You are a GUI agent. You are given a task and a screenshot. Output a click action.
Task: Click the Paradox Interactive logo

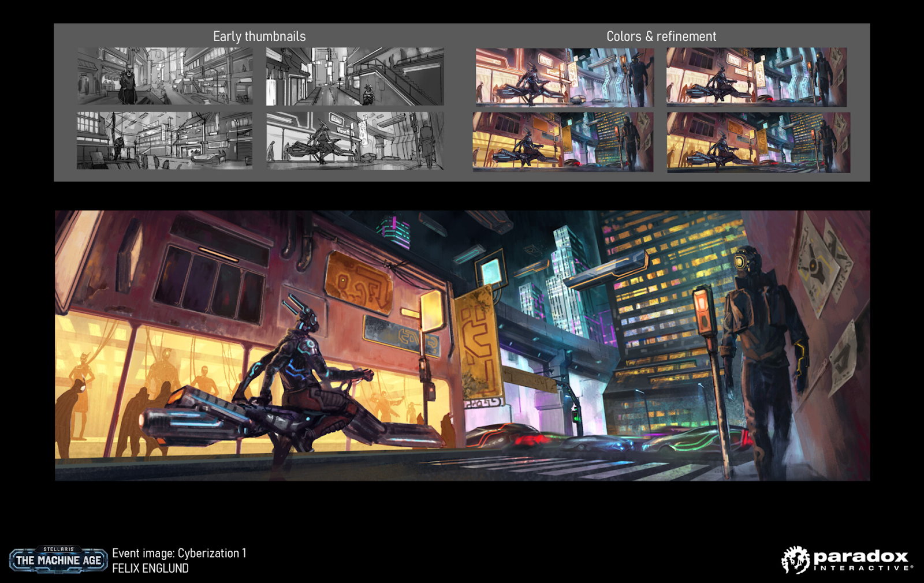[847, 560]
